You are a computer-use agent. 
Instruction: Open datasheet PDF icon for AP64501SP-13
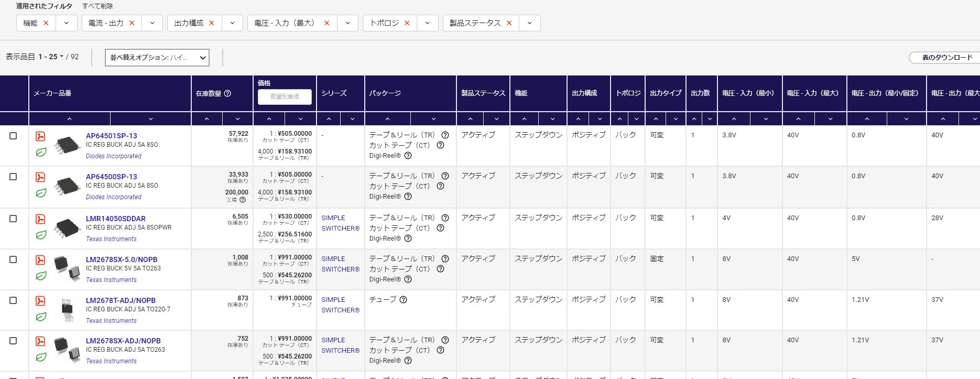coord(40,136)
